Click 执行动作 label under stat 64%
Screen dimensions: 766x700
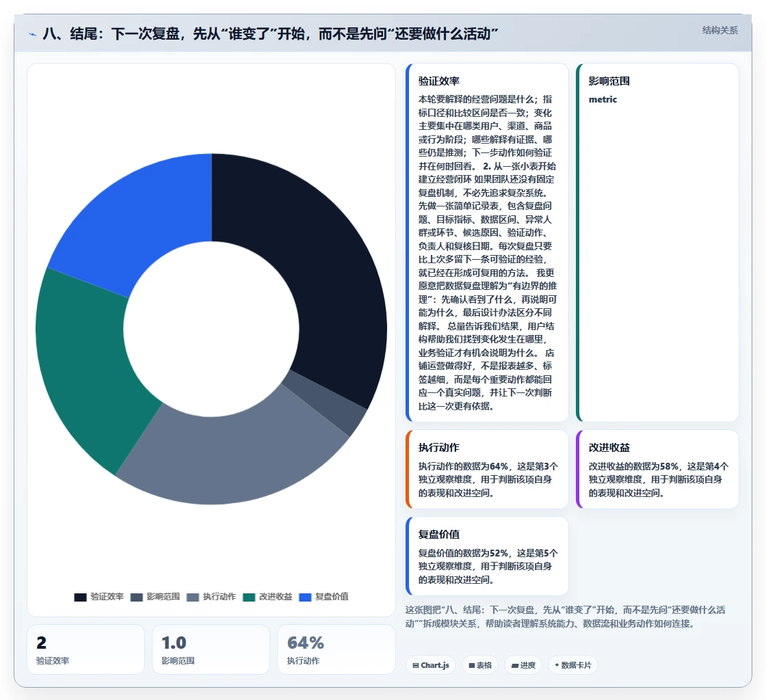(304, 661)
